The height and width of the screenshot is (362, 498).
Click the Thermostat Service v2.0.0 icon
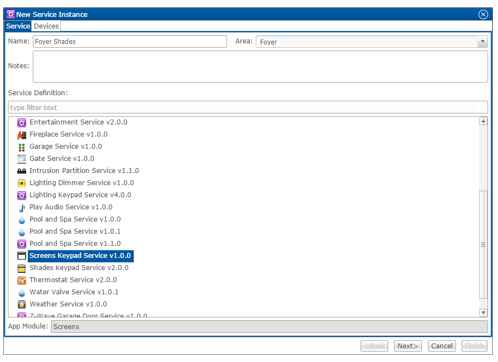coord(22,280)
